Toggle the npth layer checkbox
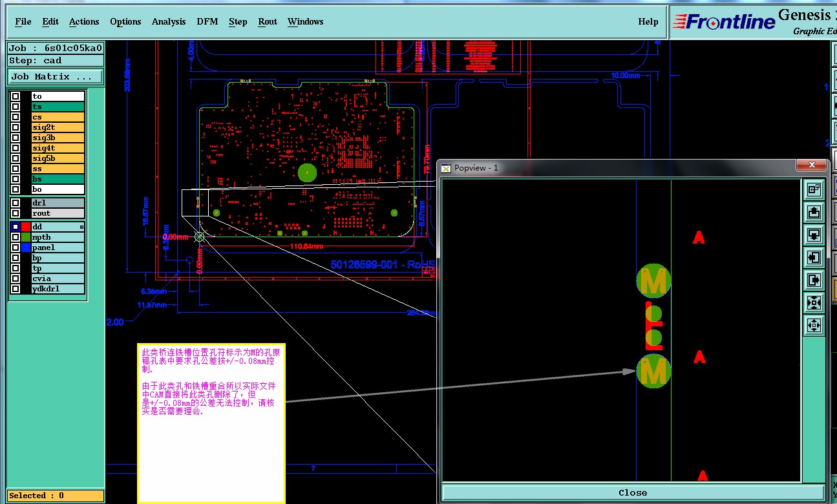Image resolution: width=837 pixels, height=504 pixels. (x=16, y=237)
